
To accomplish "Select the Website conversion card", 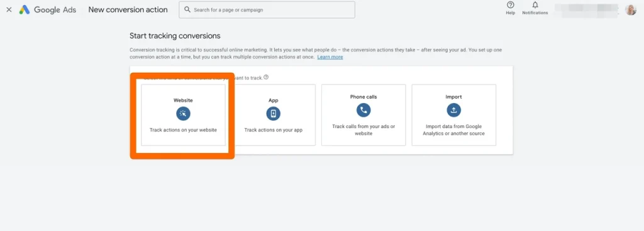I will pos(183,115).
